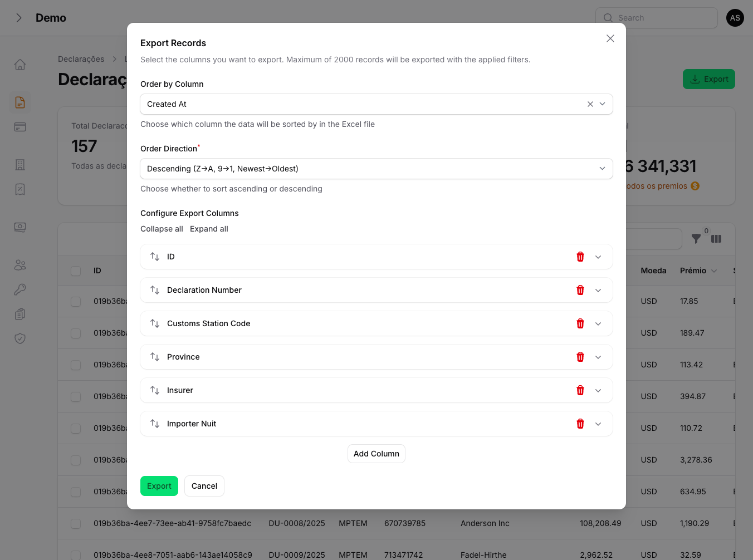
Task: Toggle the select-all checkbox in the table header
Action: click(x=76, y=271)
